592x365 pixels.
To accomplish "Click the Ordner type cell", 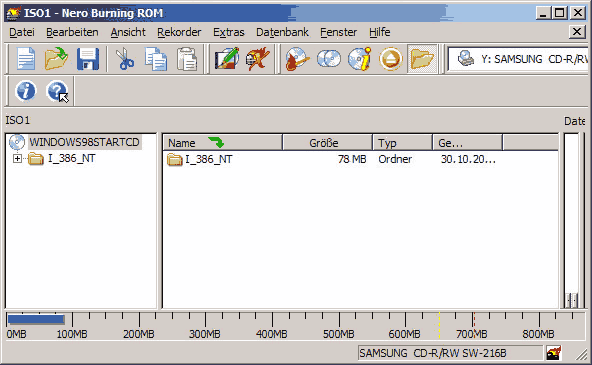I will pos(395,159).
